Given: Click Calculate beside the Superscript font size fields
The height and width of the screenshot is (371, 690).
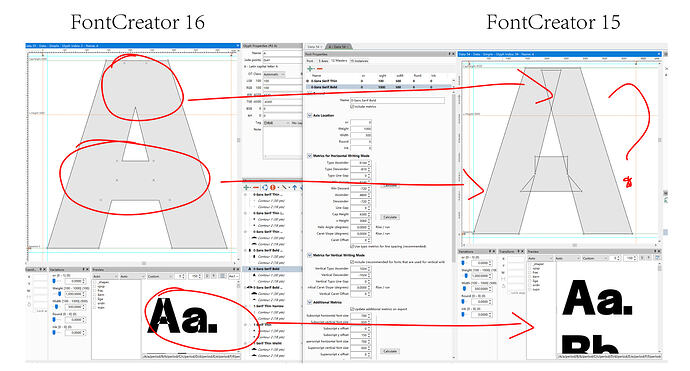Looking at the screenshot, I should point(390,351).
